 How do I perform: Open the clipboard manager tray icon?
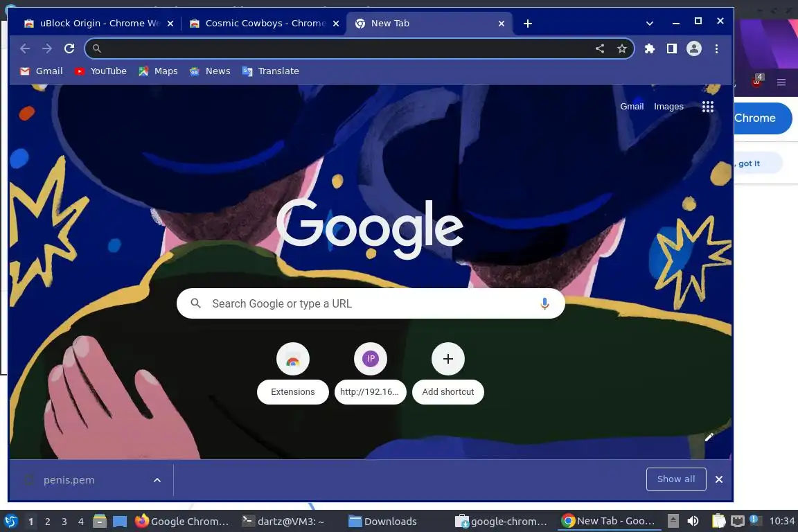click(x=718, y=521)
